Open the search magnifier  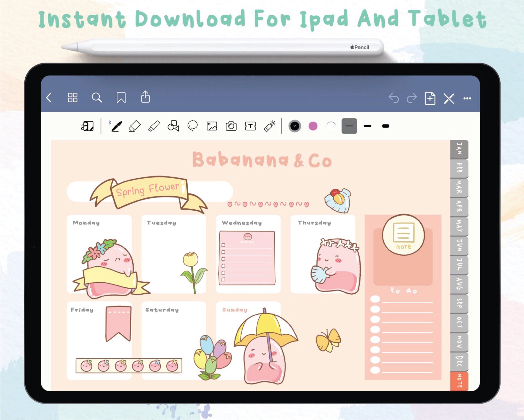(97, 98)
